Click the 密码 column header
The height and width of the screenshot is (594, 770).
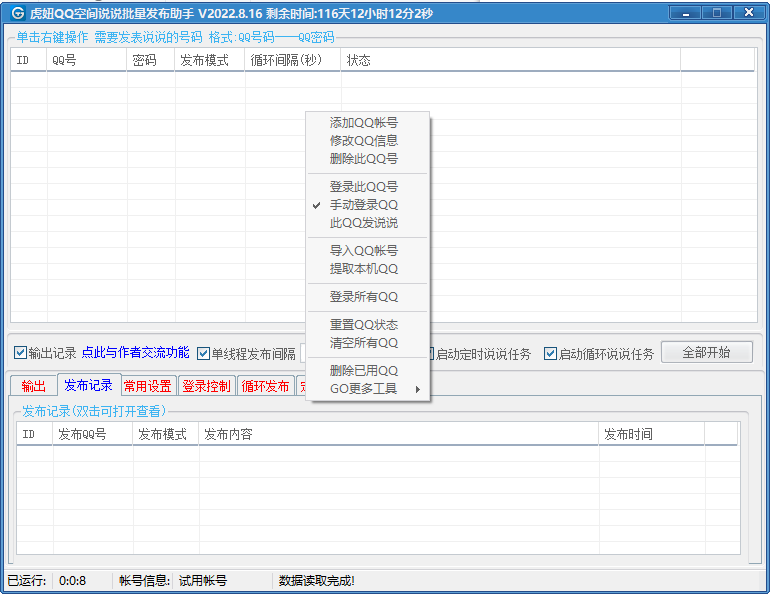click(151, 60)
